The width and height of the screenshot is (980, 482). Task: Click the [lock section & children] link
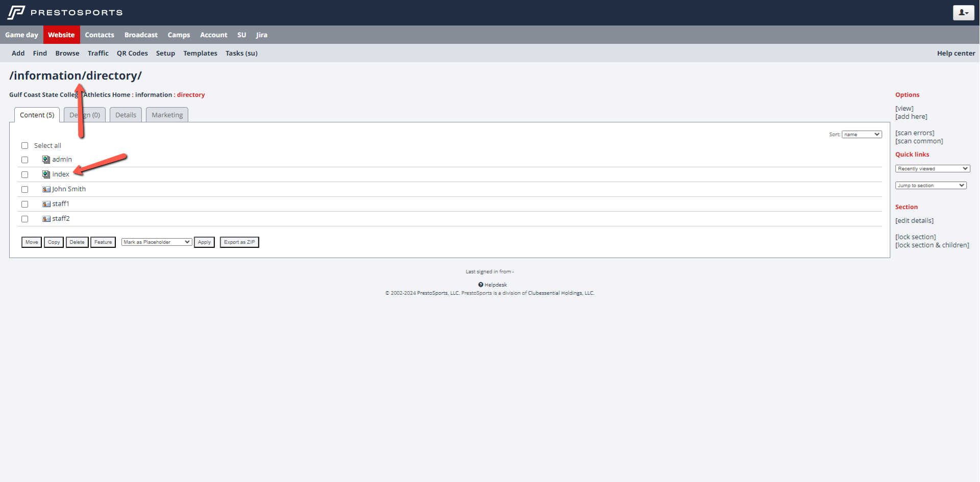pos(932,245)
